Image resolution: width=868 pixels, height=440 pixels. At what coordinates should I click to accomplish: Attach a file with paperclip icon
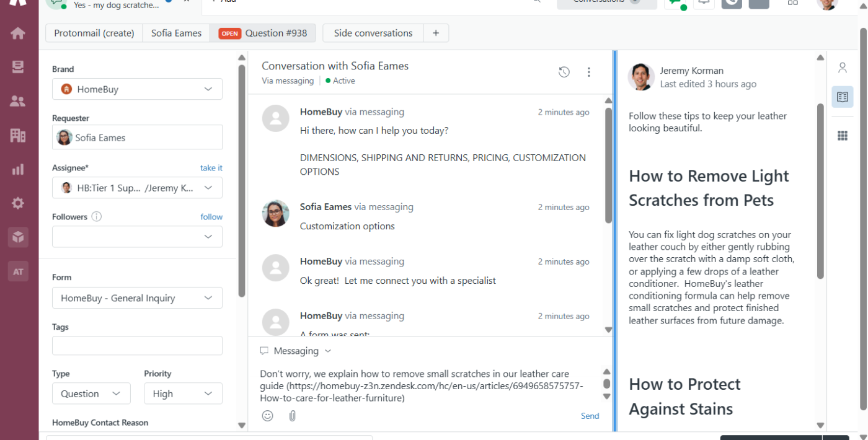click(x=293, y=416)
